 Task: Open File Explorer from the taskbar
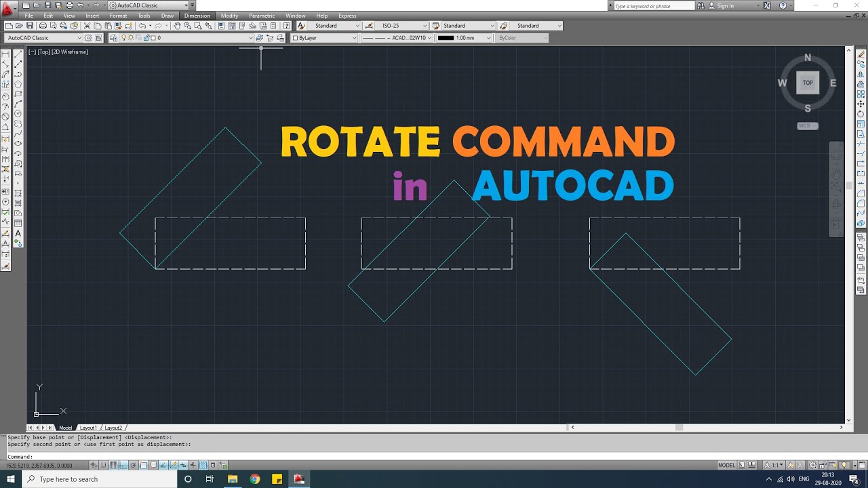click(x=233, y=479)
